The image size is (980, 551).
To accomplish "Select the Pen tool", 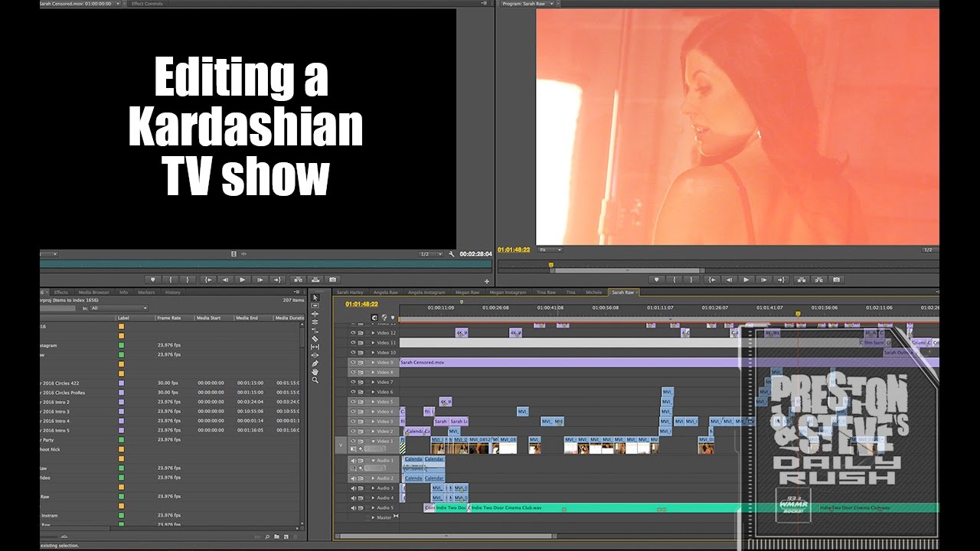I will tap(315, 364).
